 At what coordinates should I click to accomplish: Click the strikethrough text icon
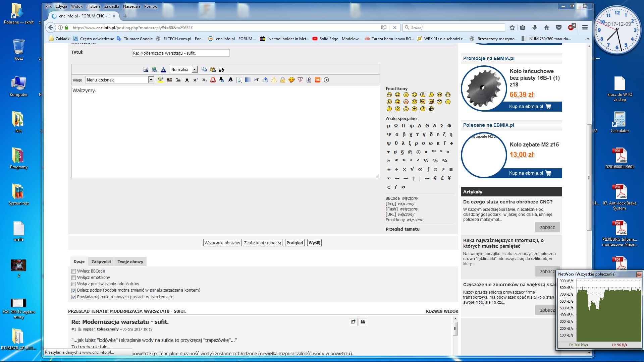click(187, 80)
